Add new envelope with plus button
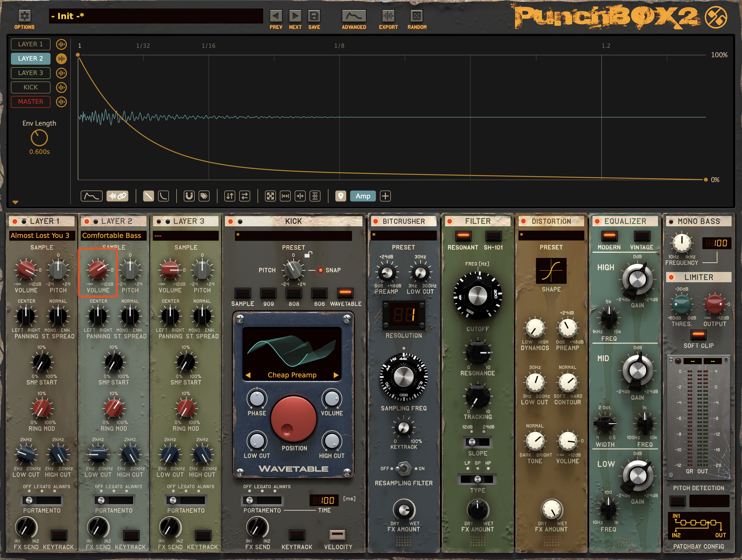 click(386, 196)
